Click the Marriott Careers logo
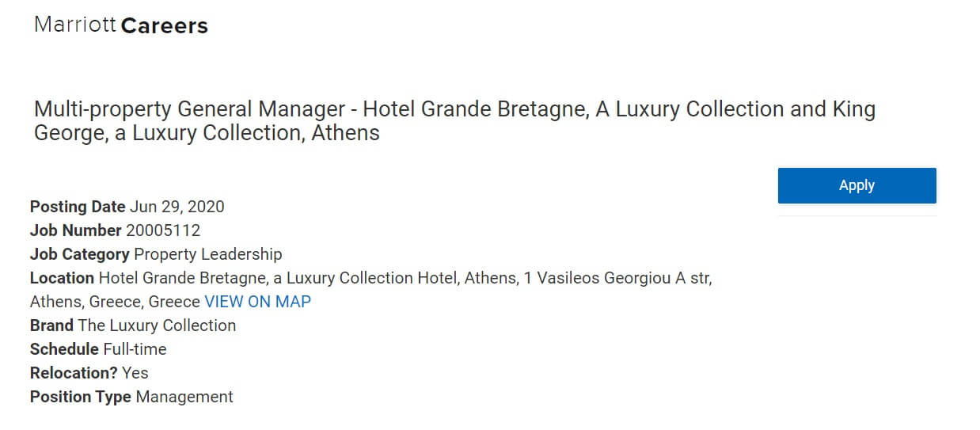Viewport: 980px width, 430px height. (121, 25)
